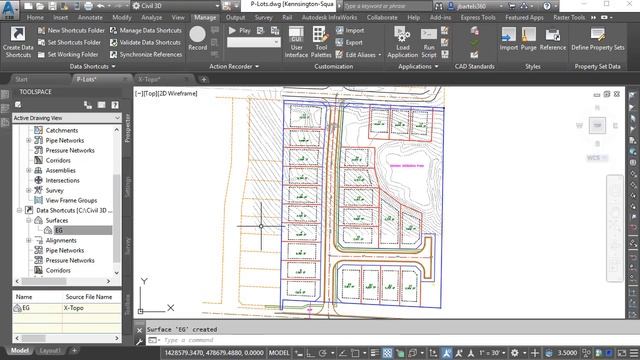Viewport: 640px width, 360px height.
Task: Open action macro name combo box
Action: click(x=253, y=42)
